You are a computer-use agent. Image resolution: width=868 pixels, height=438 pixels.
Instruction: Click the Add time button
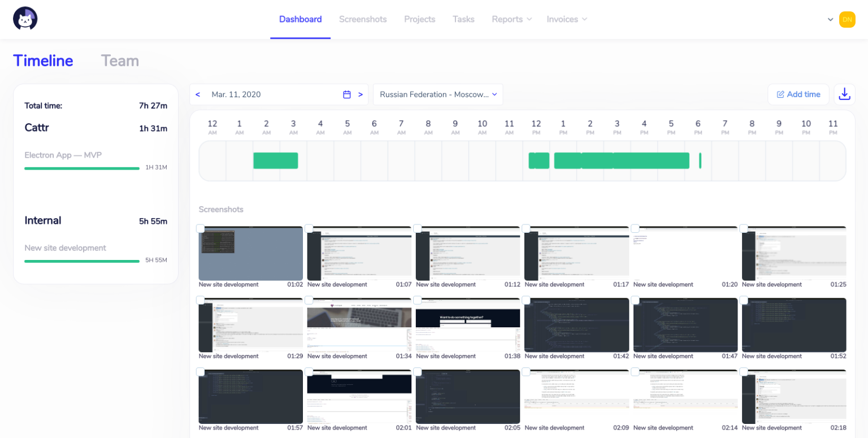click(798, 94)
